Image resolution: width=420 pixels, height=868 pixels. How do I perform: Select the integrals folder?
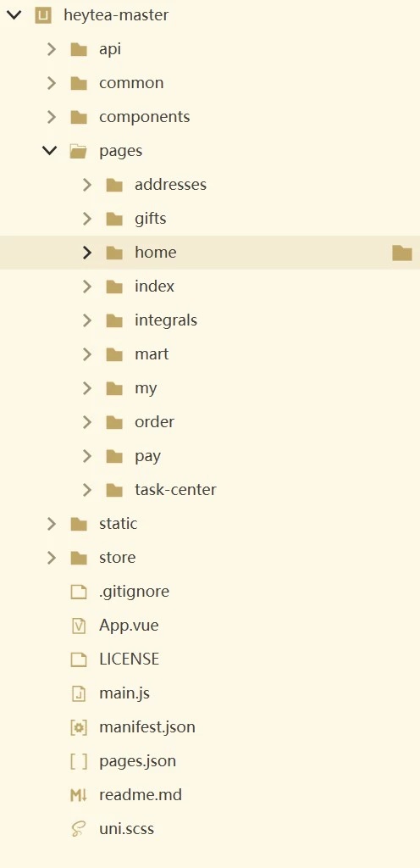[x=166, y=320]
